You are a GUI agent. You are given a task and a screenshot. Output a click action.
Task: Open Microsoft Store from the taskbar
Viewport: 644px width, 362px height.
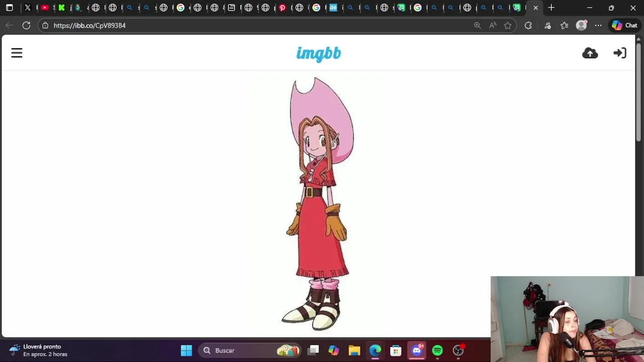tap(395, 350)
